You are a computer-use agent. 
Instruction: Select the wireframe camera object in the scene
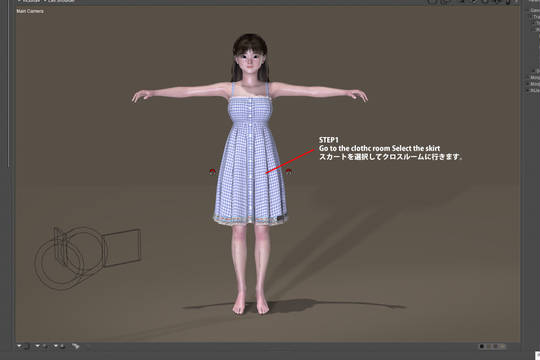pos(88,258)
